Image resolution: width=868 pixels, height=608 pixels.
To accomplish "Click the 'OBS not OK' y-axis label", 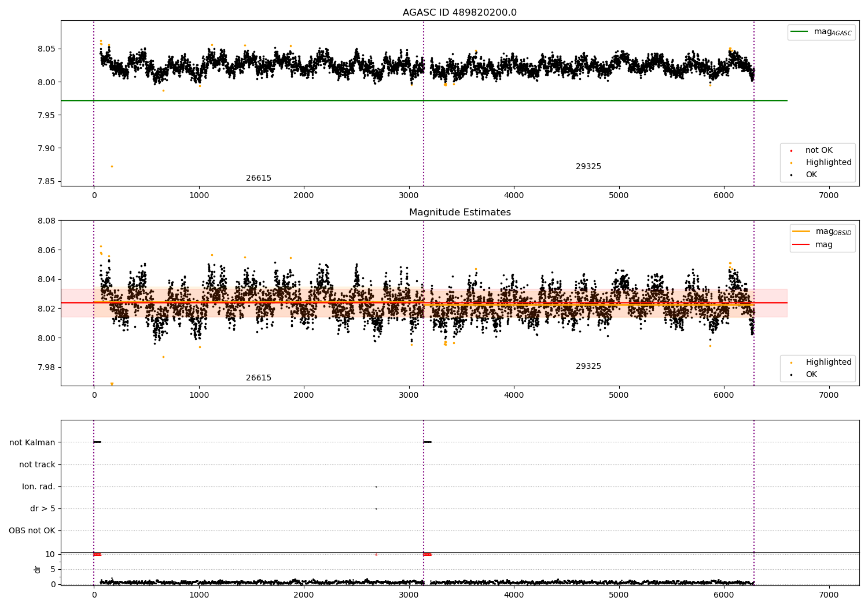I will [32, 530].
